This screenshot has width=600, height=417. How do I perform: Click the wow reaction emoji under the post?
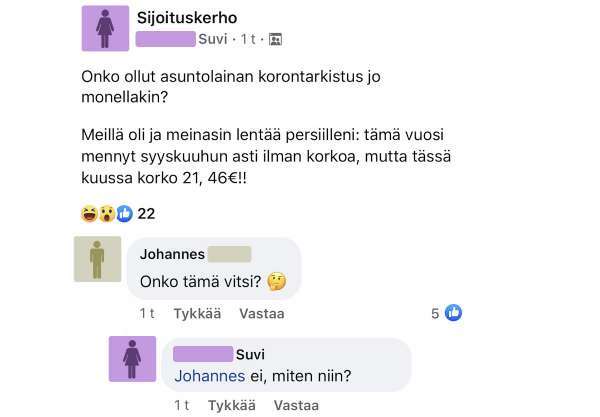click(106, 213)
